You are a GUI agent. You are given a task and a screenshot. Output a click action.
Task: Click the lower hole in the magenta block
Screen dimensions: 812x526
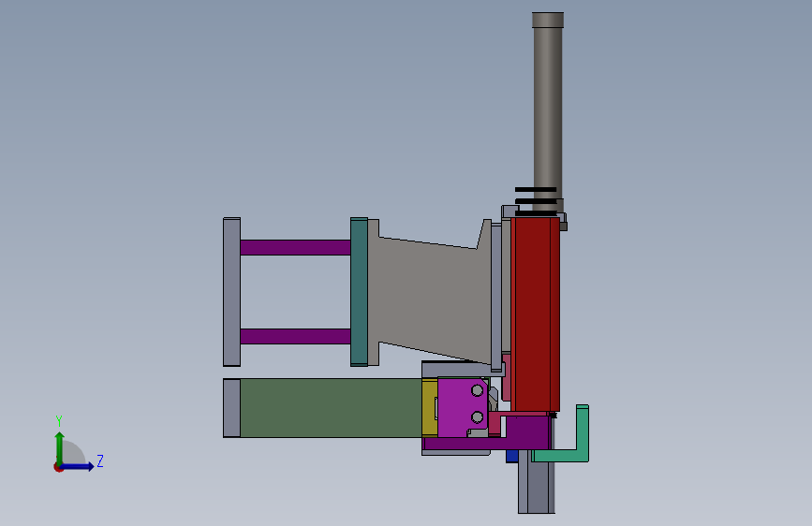[x=477, y=416]
